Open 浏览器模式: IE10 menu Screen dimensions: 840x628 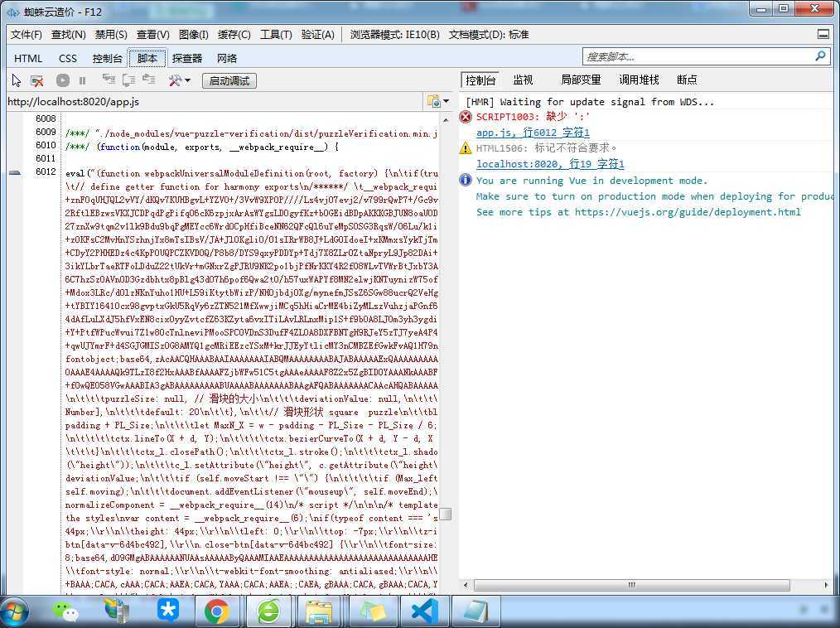tap(395, 34)
